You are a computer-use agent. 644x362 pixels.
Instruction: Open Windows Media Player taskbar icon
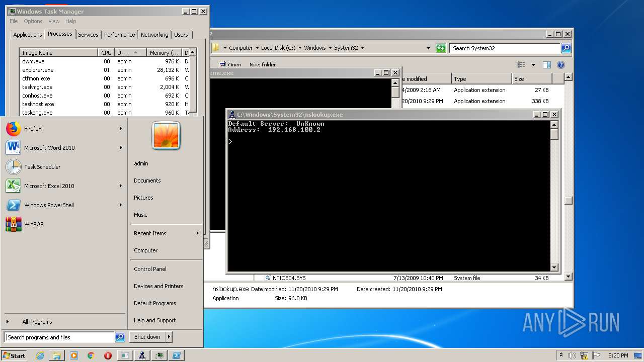(x=74, y=355)
